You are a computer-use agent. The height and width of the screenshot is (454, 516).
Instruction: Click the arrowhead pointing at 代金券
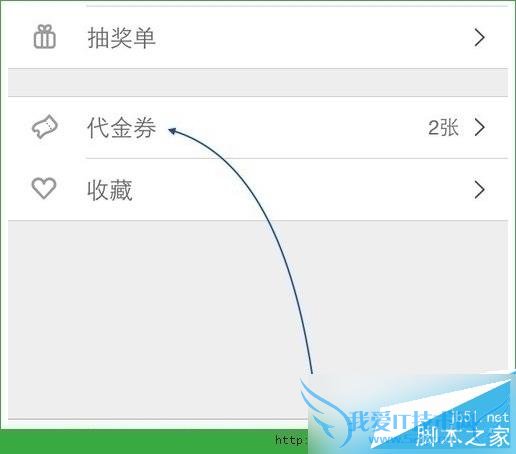point(172,131)
